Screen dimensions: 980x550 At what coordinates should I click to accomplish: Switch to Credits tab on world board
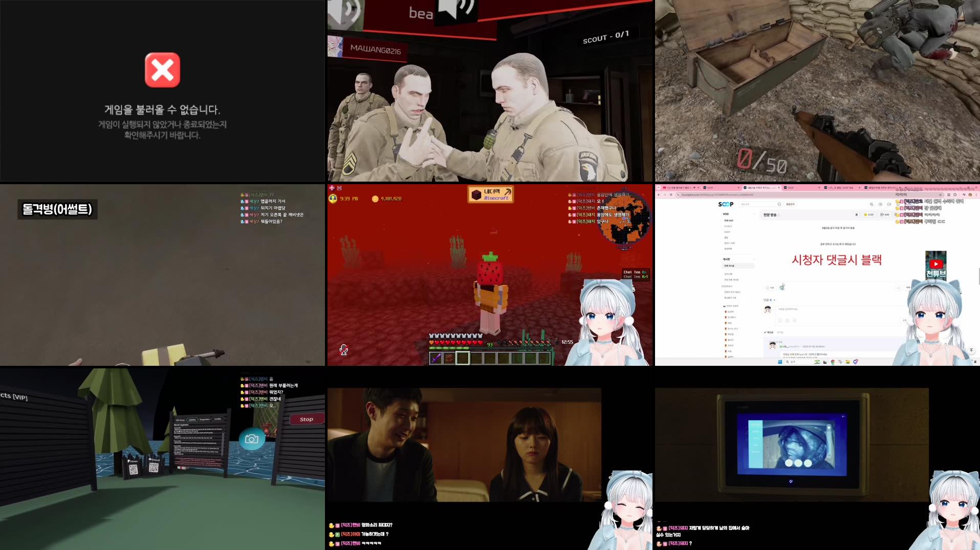tap(217, 419)
